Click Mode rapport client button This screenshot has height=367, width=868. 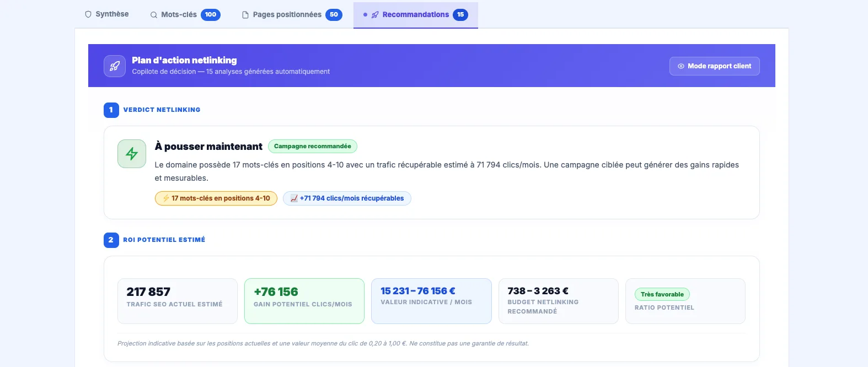pyautogui.click(x=714, y=66)
